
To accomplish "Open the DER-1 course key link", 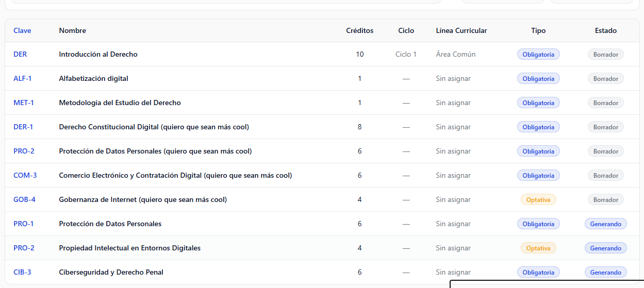I will coord(23,127).
